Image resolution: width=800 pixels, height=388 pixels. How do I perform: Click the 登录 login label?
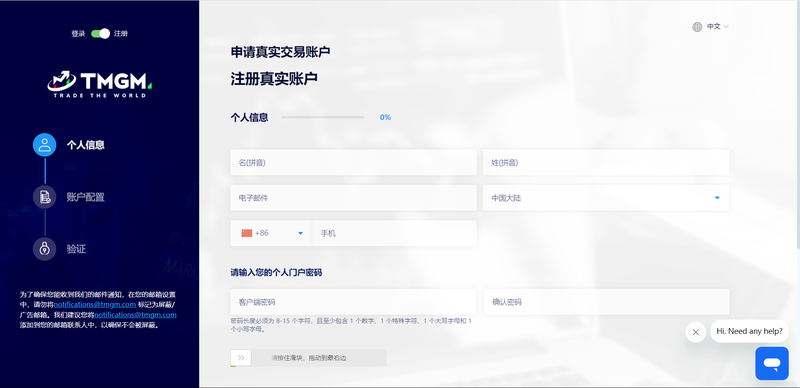tap(78, 34)
